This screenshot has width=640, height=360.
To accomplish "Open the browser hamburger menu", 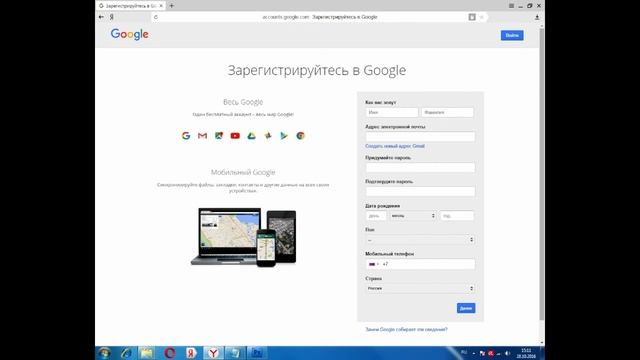I will [x=511, y=6].
